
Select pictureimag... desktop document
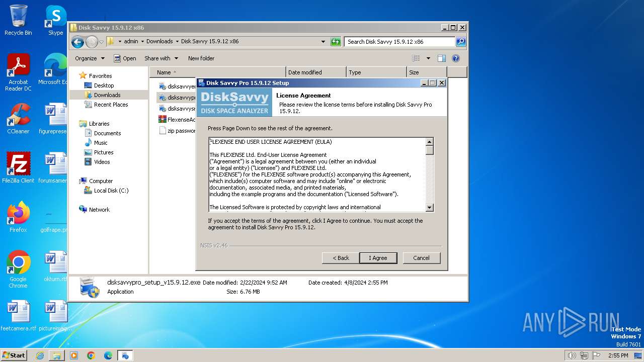click(55, 316)
